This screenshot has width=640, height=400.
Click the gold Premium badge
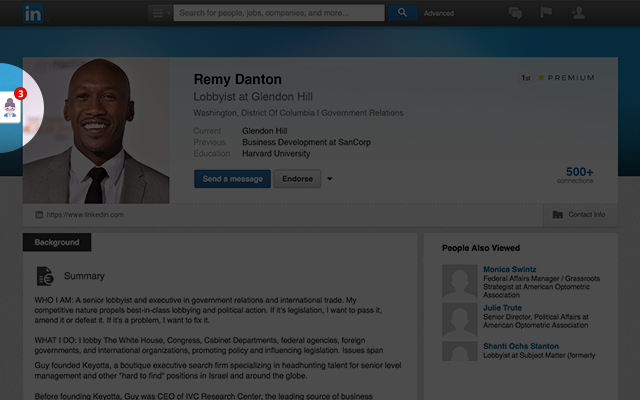click(567, 78)
